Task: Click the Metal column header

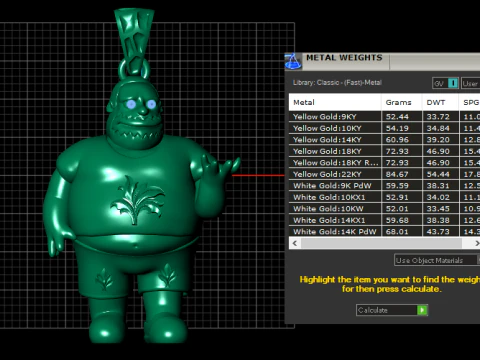Action: [335, 102]
